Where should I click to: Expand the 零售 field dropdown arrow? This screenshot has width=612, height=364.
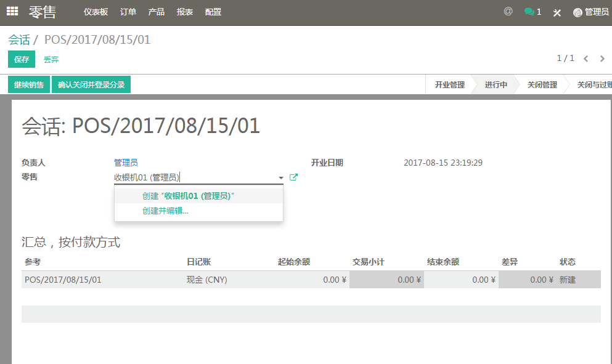pyautogui.click(x=281, y=178)
